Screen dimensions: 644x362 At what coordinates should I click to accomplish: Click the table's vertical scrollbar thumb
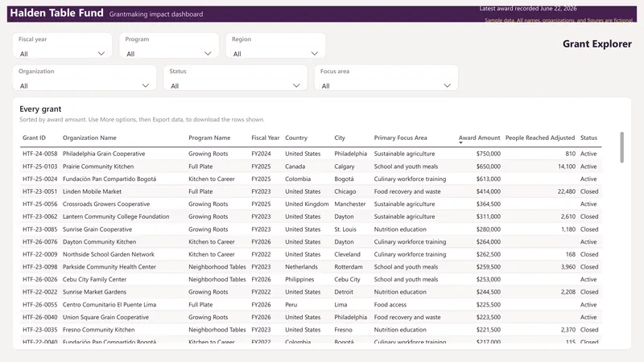point(621,147)
